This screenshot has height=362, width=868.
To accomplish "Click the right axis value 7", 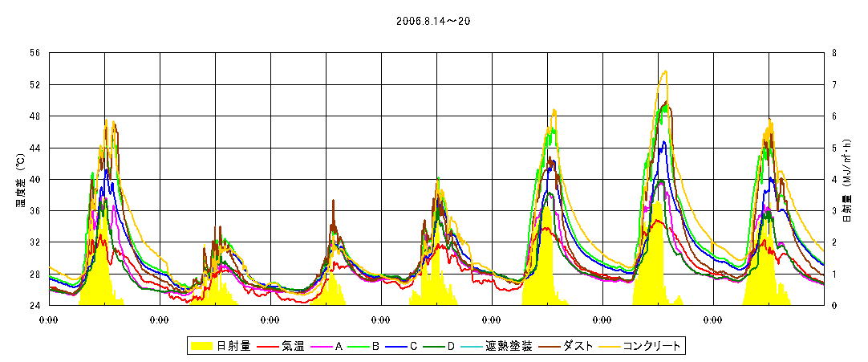I will pyautogui.click(x=834, y=85).
